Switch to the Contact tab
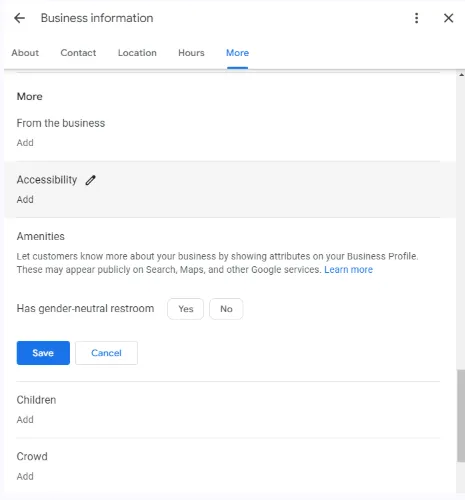The height and width of the screenshot is (500, 465). 78,53
